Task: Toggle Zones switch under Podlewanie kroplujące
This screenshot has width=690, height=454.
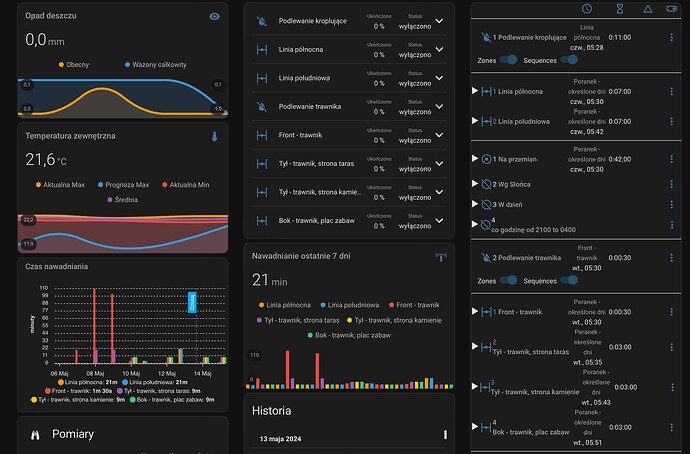Action: tap(508, 59)
